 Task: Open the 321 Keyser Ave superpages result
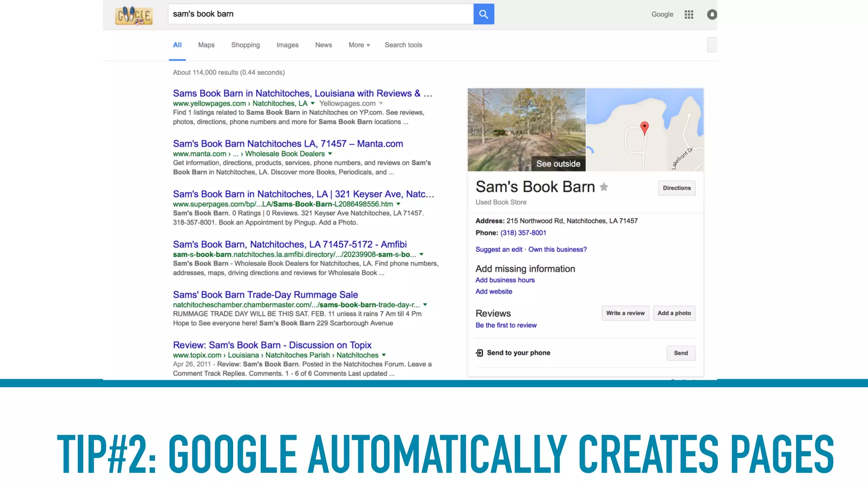[303, 194]
